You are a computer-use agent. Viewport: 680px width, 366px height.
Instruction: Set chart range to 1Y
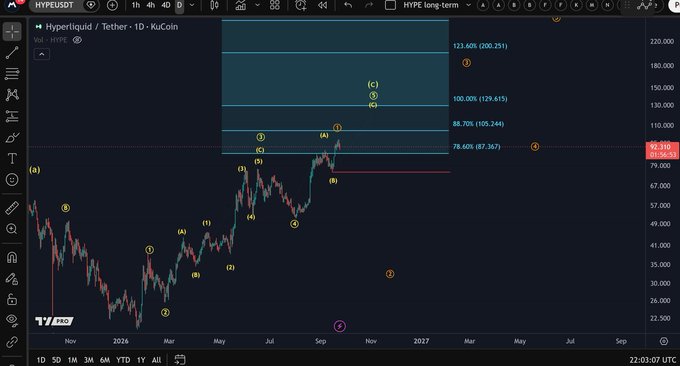click(x=141, y=360)
